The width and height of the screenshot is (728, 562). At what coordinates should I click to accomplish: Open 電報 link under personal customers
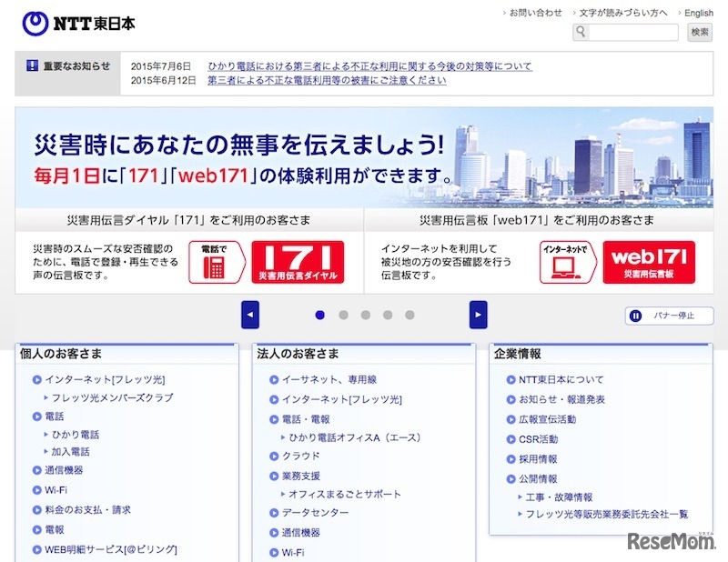(x=55, y=529)
